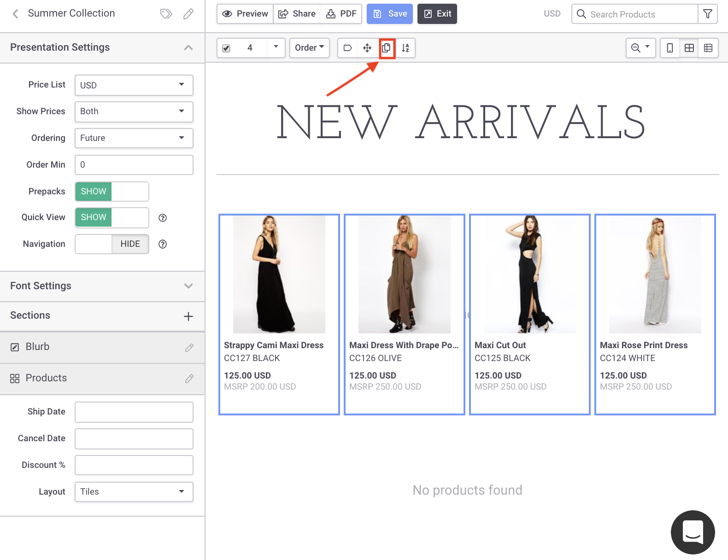Click the move products icon
The image size is (728, 560).
(367, 48)
